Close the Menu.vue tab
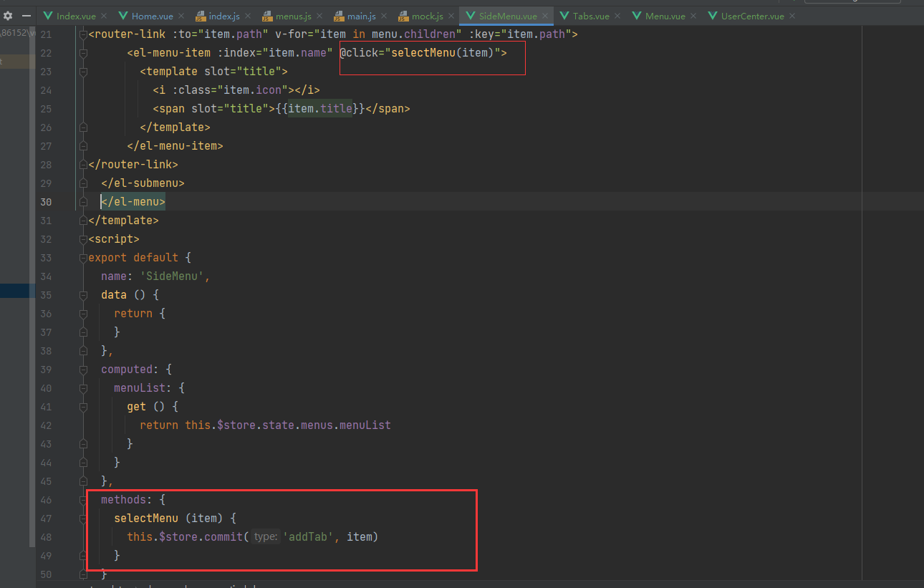Image resolution: width=924 pixels, height=588 pixels. coord(693,16)
